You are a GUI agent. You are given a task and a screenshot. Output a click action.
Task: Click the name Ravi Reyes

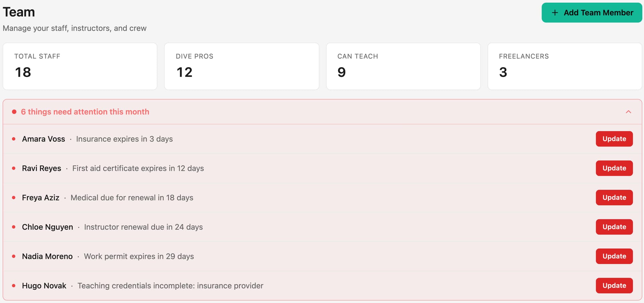pos(42,168)
